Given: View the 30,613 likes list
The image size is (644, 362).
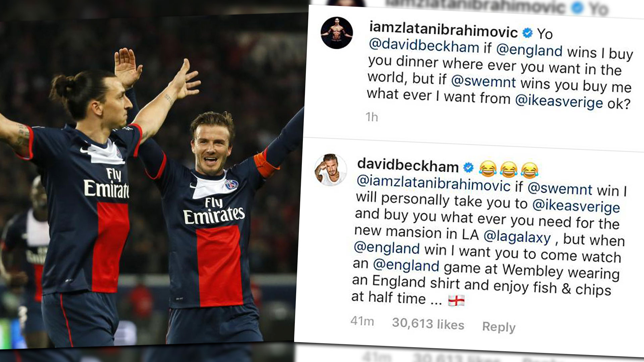Looking at the screenshot, I should (428, 324).
